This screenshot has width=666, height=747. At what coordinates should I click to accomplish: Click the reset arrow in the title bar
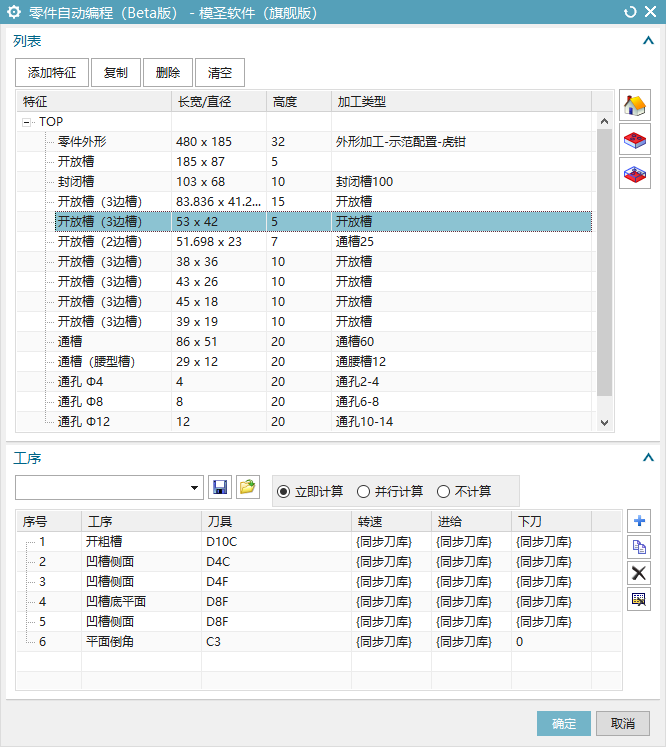pyautogui.click(x=630, y=12)
